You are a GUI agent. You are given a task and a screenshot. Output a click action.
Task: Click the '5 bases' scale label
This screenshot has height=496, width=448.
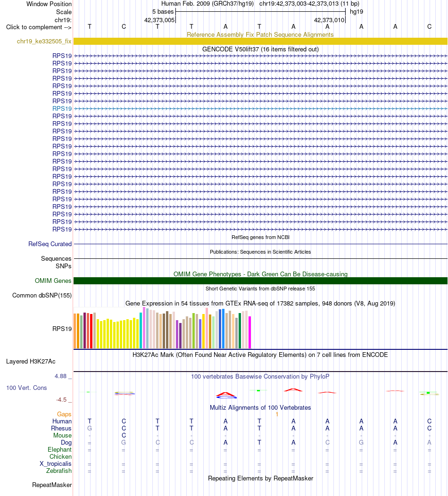click(163, 12)
